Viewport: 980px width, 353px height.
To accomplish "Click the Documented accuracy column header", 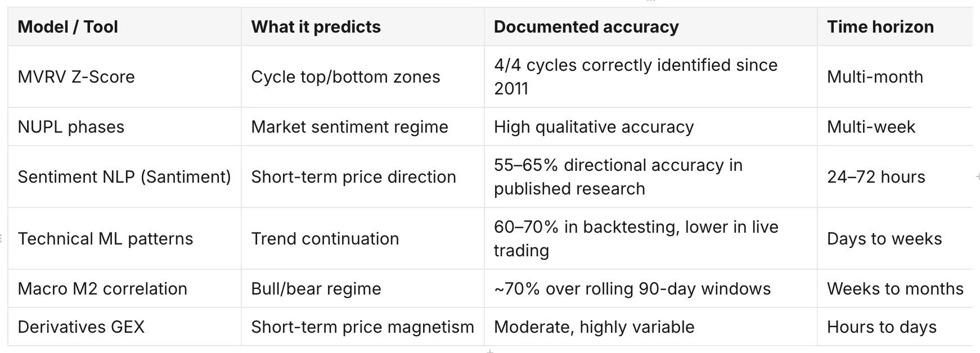I will tap(651, 26).
